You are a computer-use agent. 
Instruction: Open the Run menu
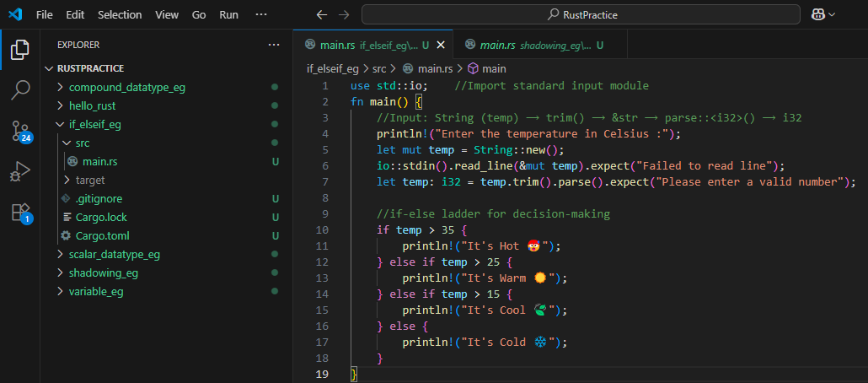228,15
